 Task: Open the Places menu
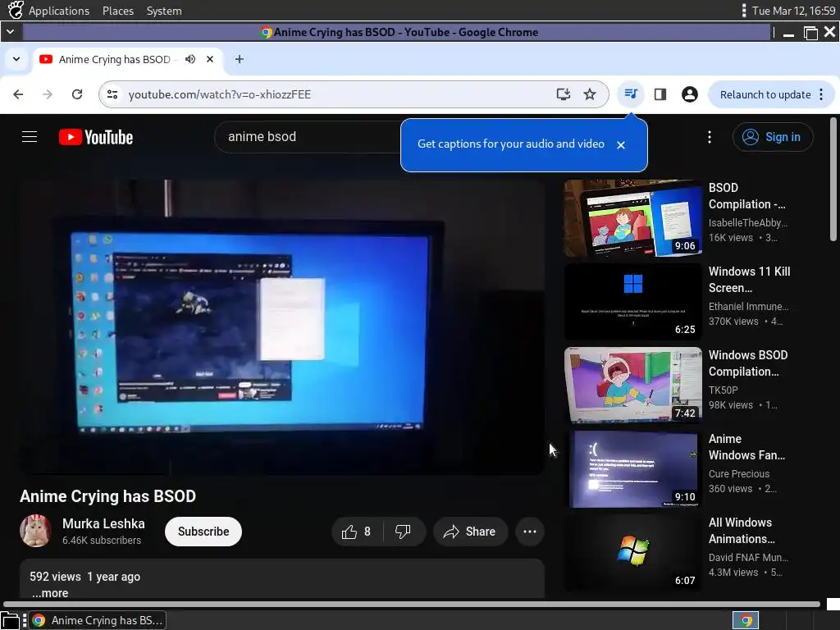(118, 11)
